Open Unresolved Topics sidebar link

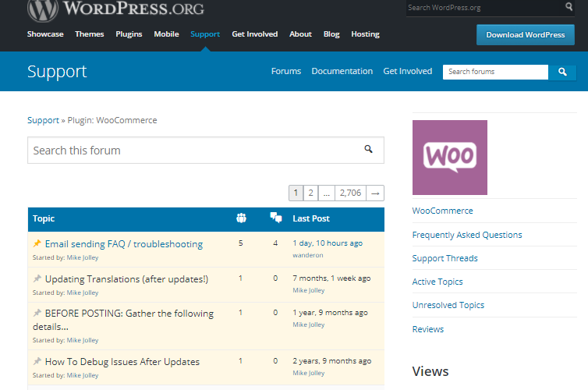[x=448, y=305]
